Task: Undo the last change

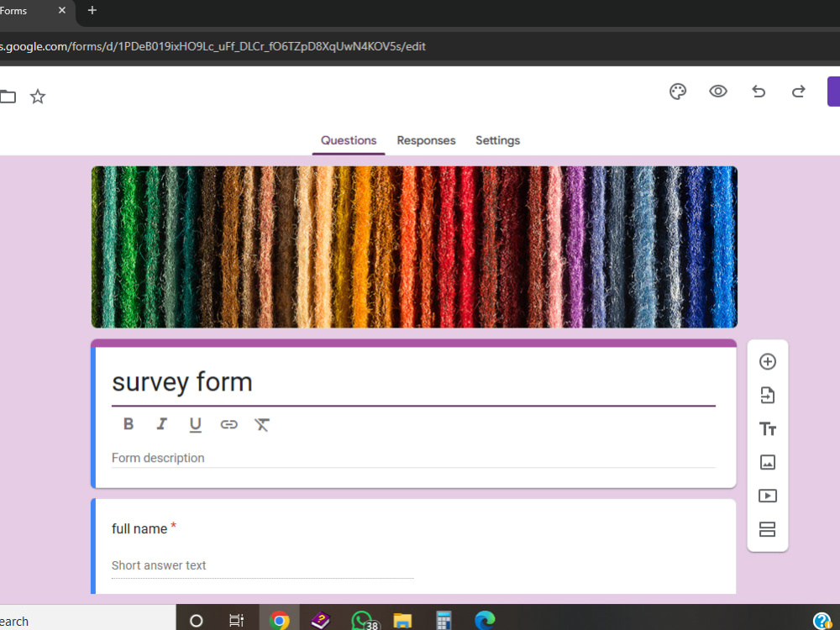Action: pos(758,92)
